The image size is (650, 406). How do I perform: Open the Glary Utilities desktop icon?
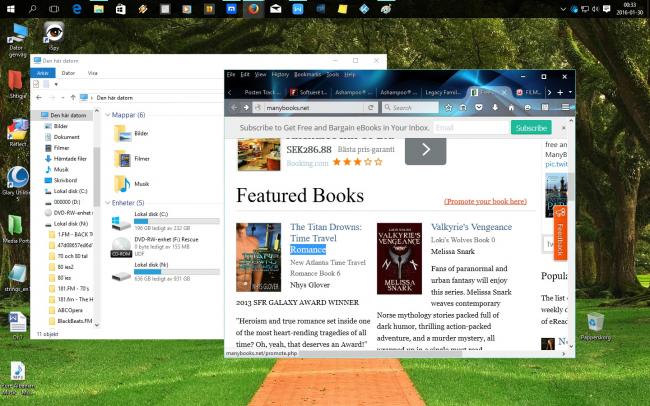pyautogui.click(x=17, y=183)
